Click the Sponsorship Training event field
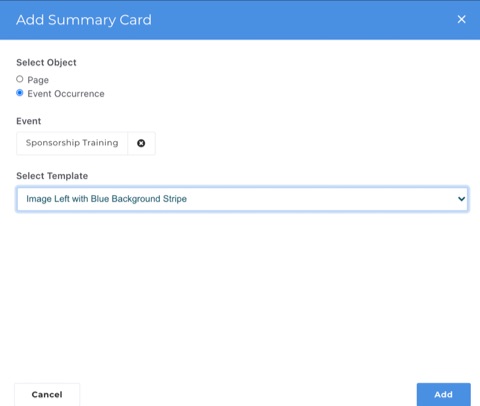This screenshot has width=480, height=406. (72, 143)
